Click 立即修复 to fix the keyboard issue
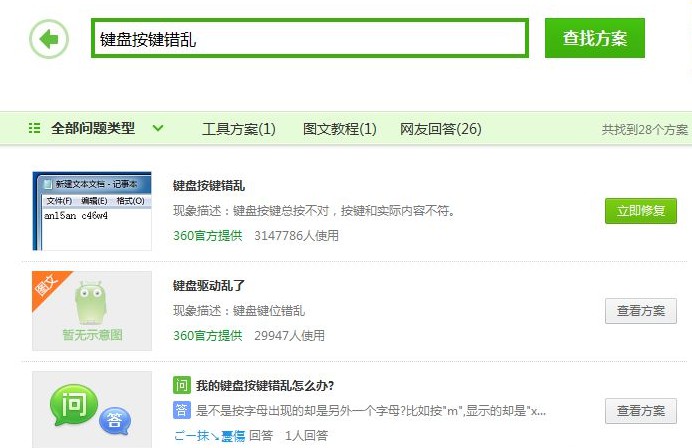692x448 pixels. pos(640,211)
